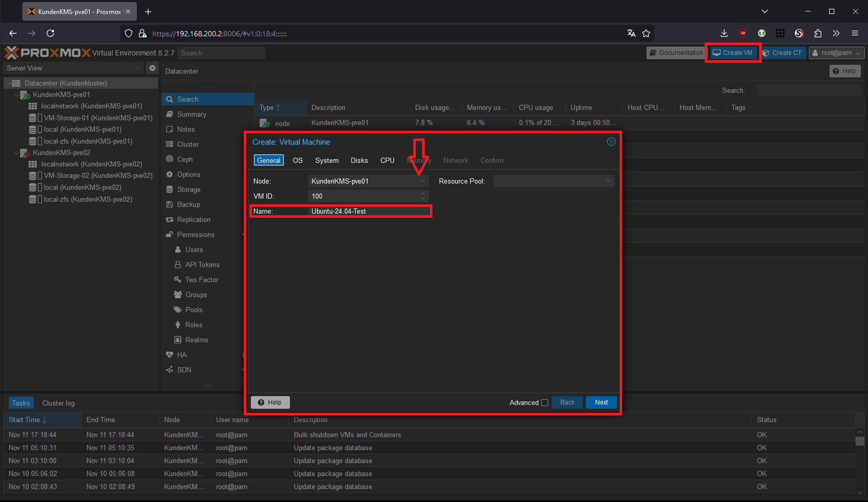Click the Firefox downloads icon
The height and width of the screenshot is (502, 868).
[724, 33]
